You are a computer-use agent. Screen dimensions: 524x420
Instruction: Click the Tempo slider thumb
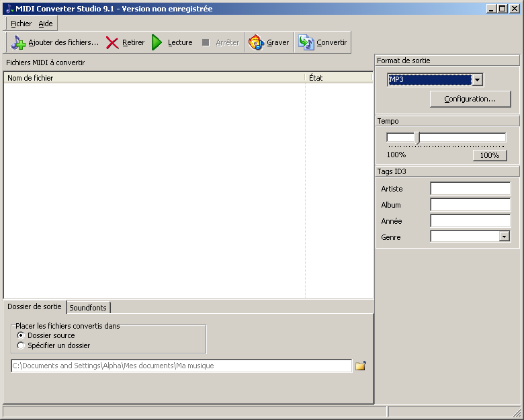point(417,138)
